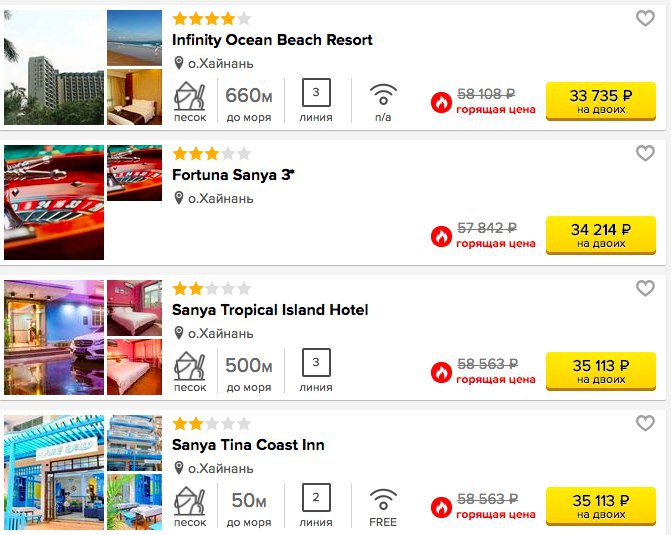This screenshot has width=671, height=535.
Task: Open the beach thumbnail of Infinity Ocean Resort
Action: pyautogui.click(x=134, y=38)
